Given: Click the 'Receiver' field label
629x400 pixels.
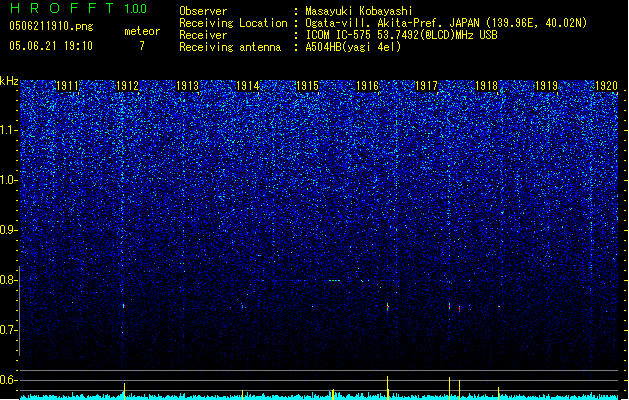Looking at the screenshot, I should [203, 35].
